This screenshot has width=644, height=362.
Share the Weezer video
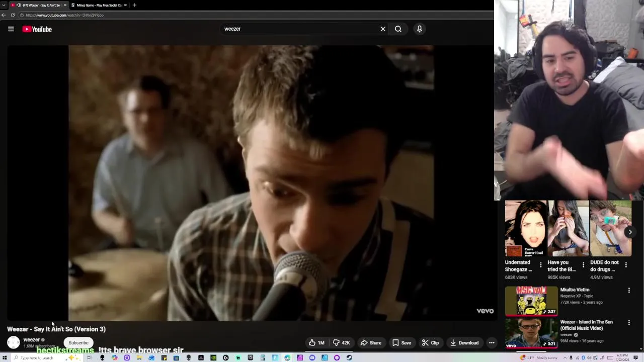click(x=371, y=343)
